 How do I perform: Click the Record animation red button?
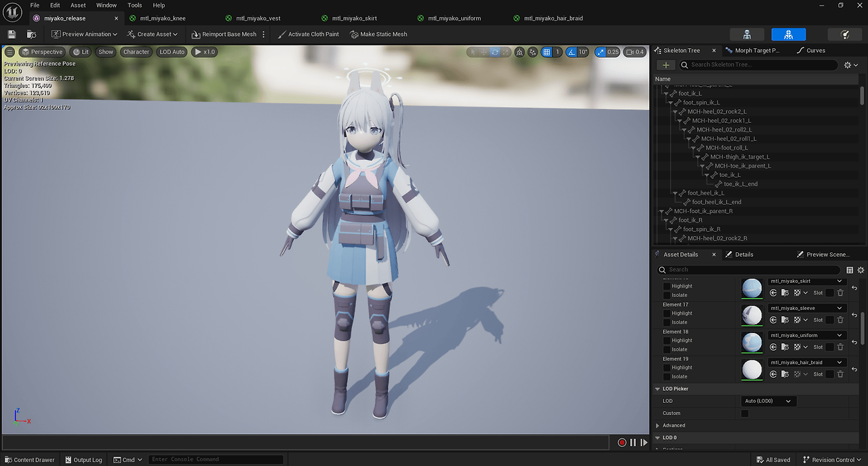[622, 442]
